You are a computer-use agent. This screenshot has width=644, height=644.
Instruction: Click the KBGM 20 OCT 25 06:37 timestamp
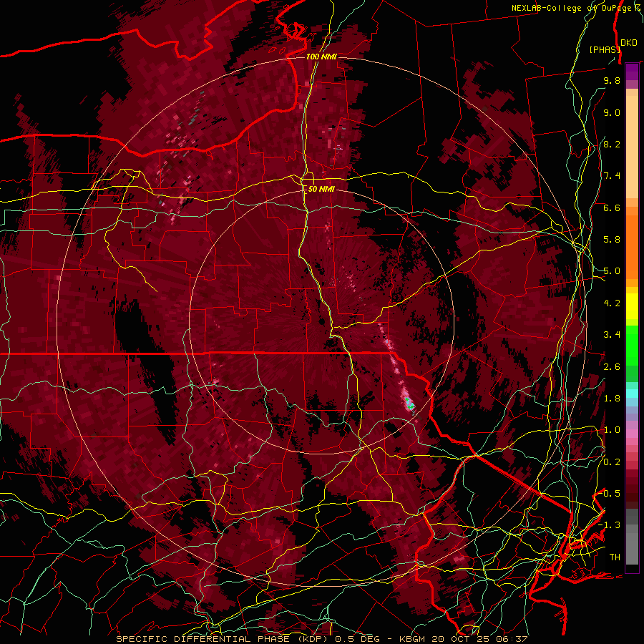click(464, 639)
